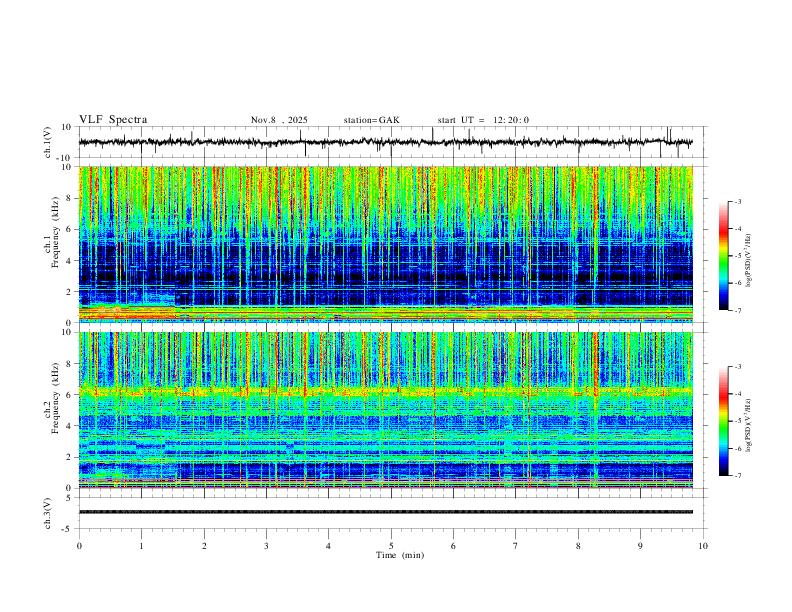Click the "3" tick on the Time axis
This screenshot has height=612, width=792.
[x=266, y=546]
